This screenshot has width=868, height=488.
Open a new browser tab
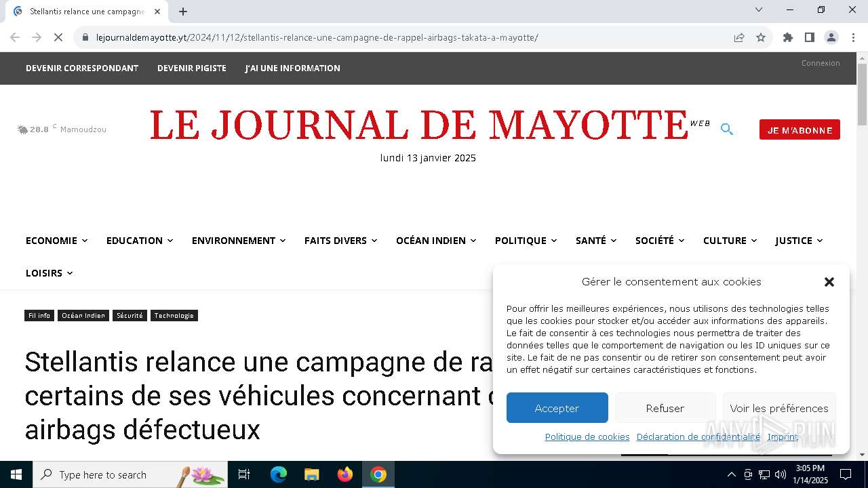click(183, 12)
